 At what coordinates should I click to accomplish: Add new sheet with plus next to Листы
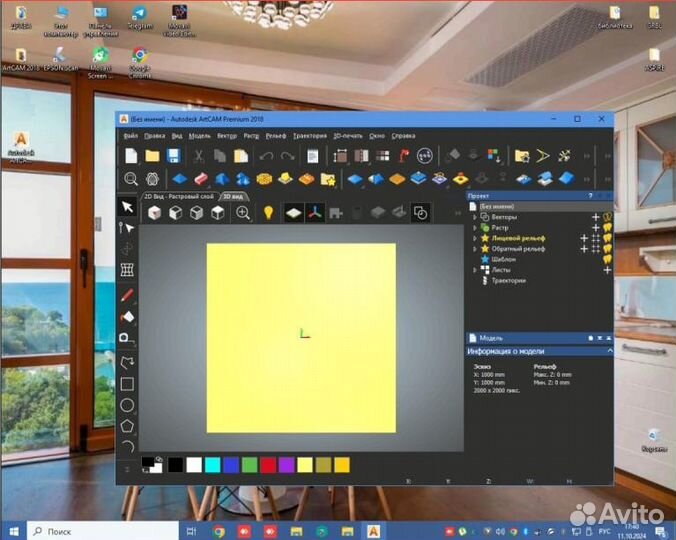coord(607,270)
